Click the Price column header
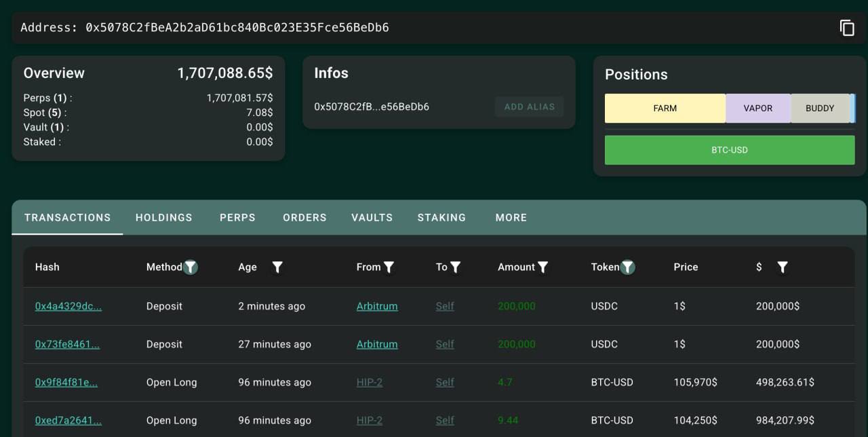Image resolution: width=868 pixels, height=437 pixels. [686, 267]
